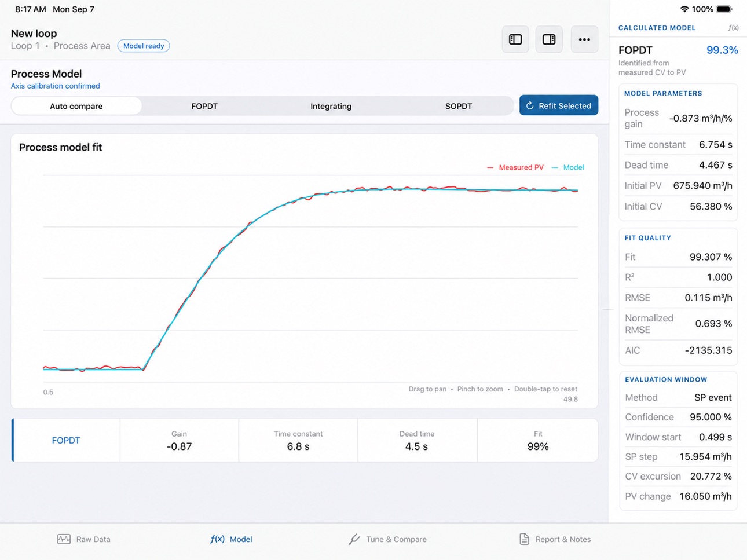Tap the f(x) icon in Calculated Model header
The image size is (747, 560).
pyautogui.click(x=733, y=28)
